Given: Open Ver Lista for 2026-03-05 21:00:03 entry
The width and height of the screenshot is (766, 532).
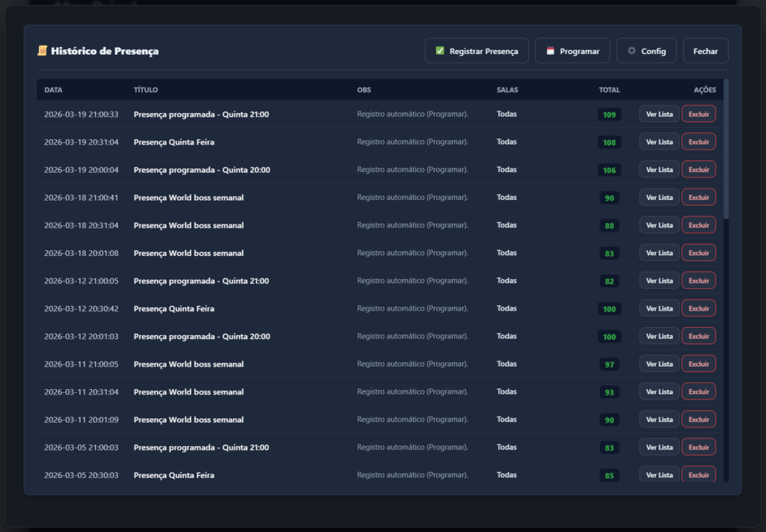Looking at the screenshot, I should click(x=659, y=447).
